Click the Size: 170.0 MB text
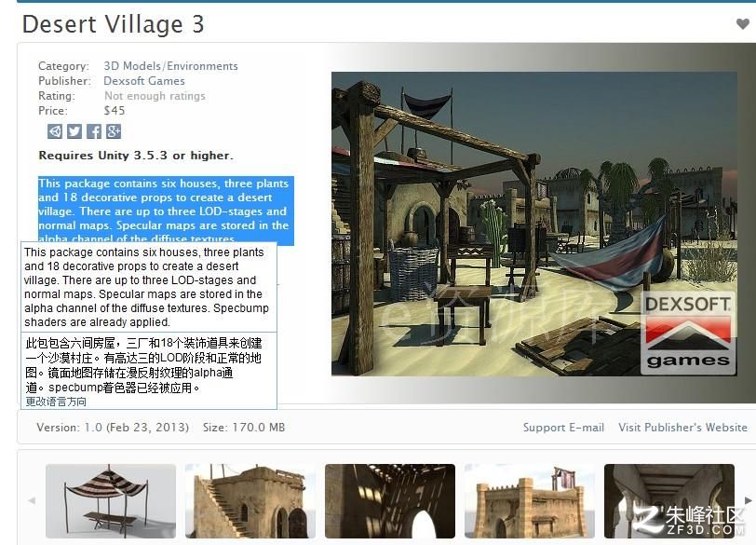Image resolution: width=756 pixels, height=545 pixels. (x=244, y=428)
